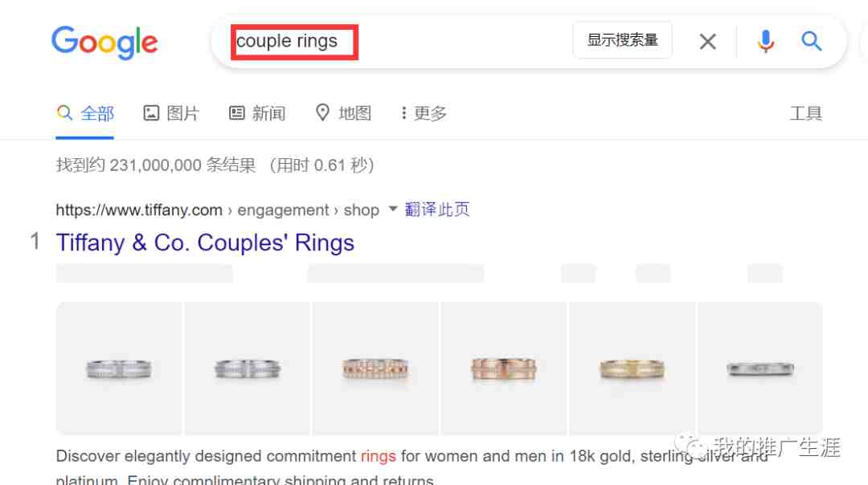Start voice search with microphone icon
The image size is (868, 485).
(766, 42)
